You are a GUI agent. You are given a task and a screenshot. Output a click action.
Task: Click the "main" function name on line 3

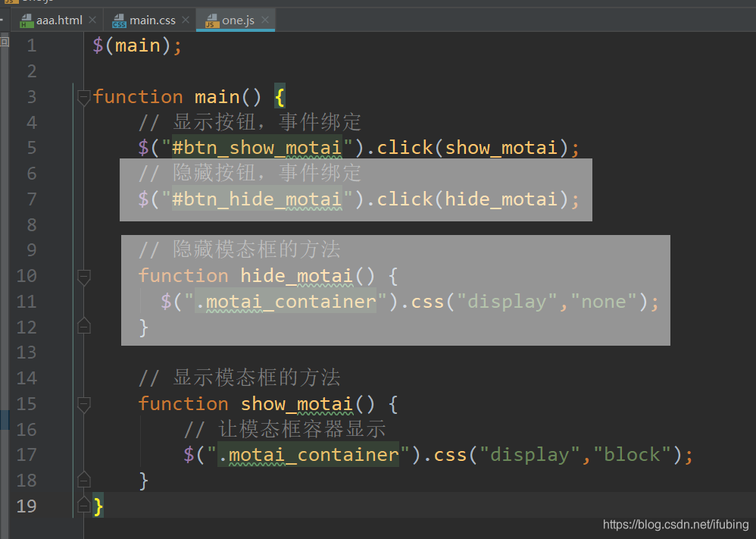click(217, 97)
